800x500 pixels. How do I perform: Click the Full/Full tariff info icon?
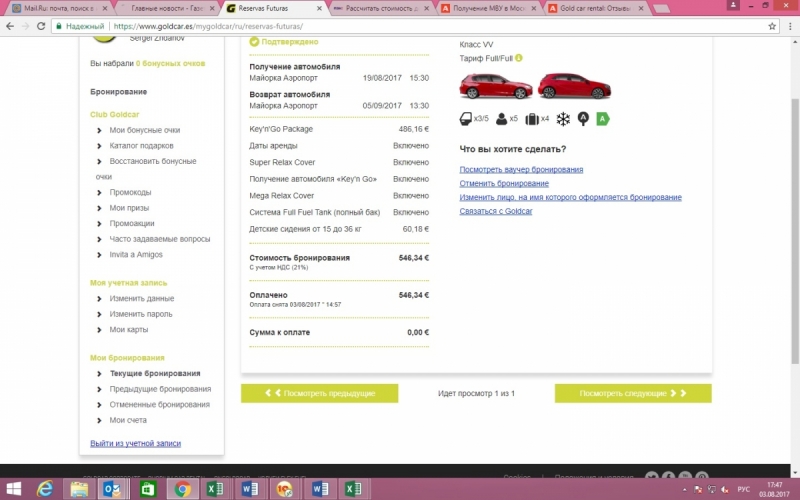[x=519, y=58]
